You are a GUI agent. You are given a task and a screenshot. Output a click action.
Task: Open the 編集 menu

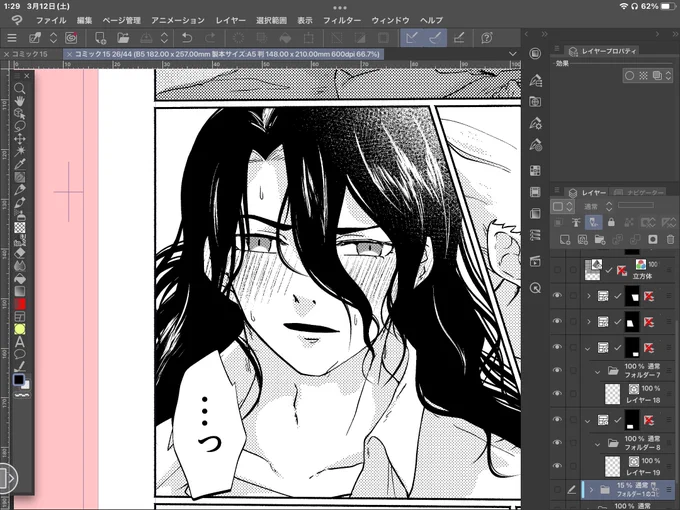tap(85, 20)
